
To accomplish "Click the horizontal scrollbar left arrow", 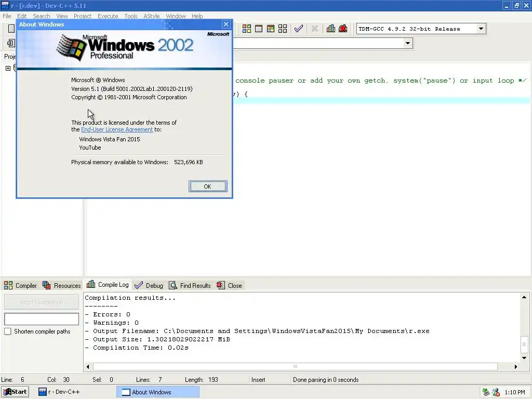I will click(88, 366).
